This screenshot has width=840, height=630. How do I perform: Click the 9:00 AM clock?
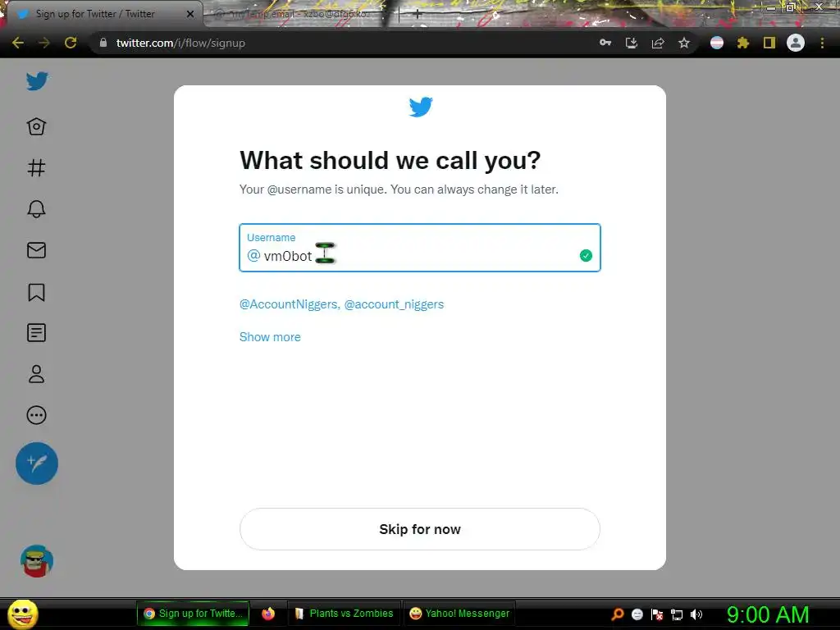coord(768,614)
